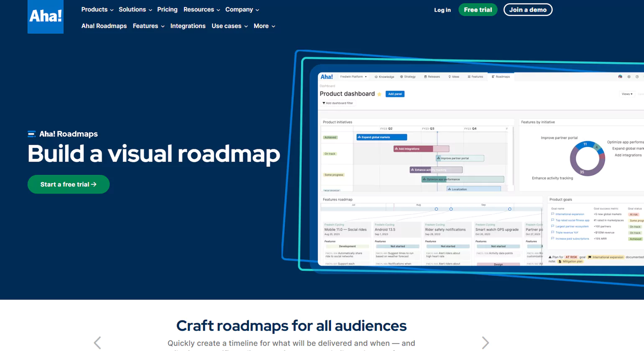Open the Integrations tab

(x=188, y=26)
